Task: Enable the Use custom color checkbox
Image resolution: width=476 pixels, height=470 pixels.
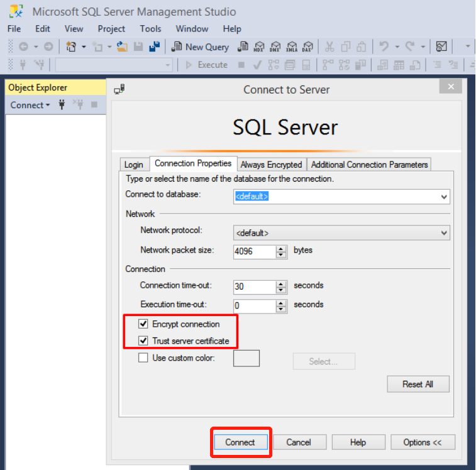Action: (143, 358)
